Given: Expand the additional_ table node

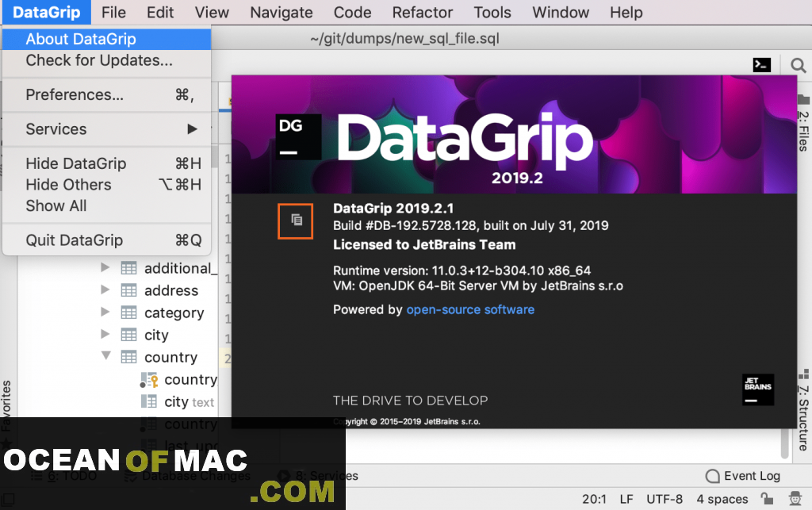Looking at the screenshot, I should click(x=105, y=267).
